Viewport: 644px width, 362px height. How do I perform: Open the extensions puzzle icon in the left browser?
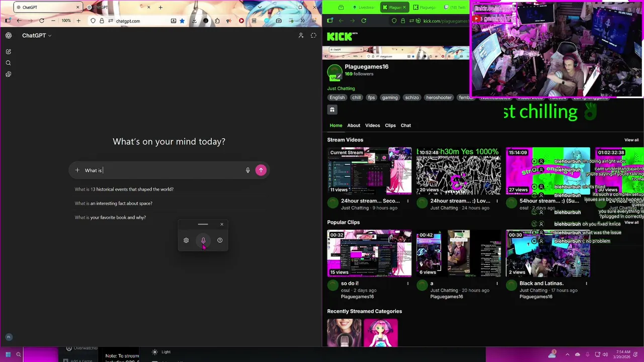[217, 21]
